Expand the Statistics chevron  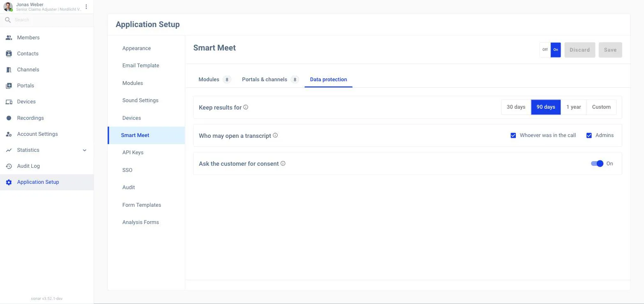(x=85, y=150)
